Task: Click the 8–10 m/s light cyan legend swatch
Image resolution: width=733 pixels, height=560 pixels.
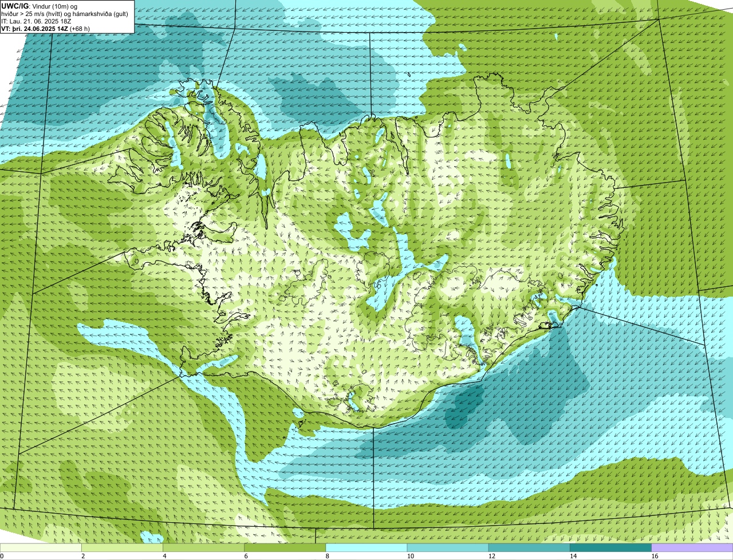Action: pyautogui.click(x=366, y=548)
